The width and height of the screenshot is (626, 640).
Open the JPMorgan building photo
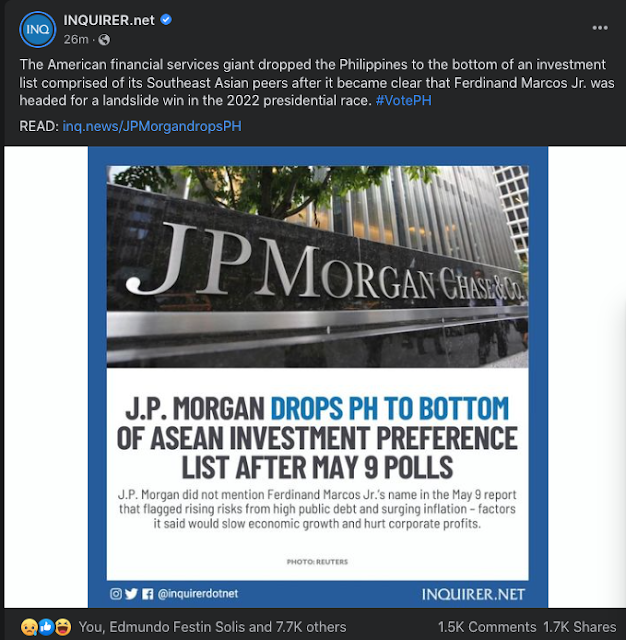click(317, 267)
